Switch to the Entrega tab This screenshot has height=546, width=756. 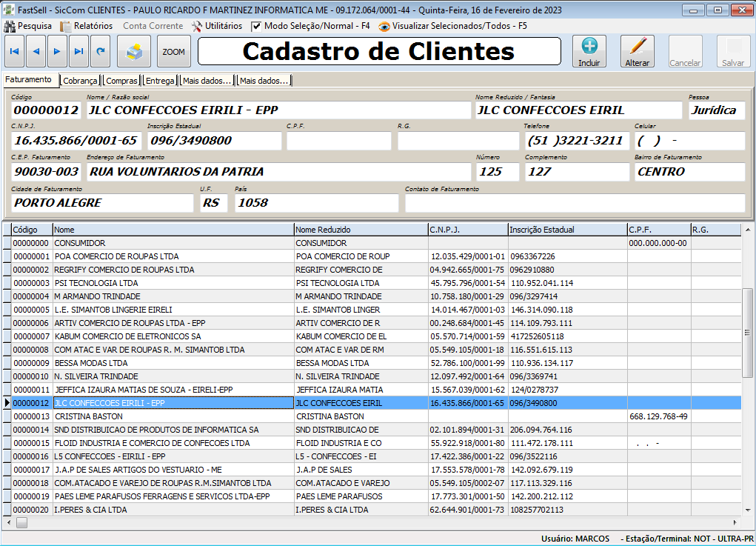tap(160, 81)
